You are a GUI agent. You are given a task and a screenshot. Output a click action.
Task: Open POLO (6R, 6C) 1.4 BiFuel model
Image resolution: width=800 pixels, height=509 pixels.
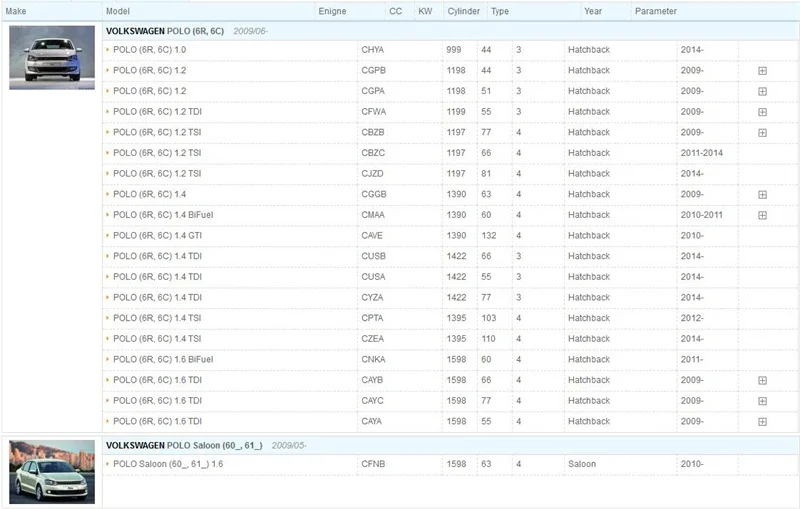(163, 215)
